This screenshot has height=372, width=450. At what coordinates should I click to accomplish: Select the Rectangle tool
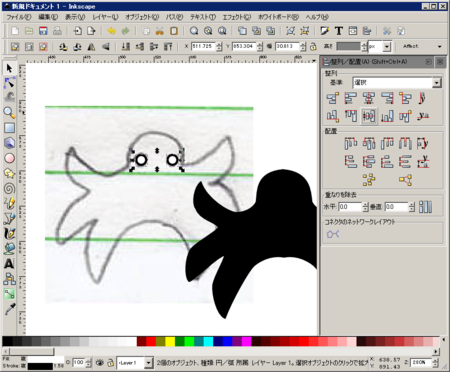(x=9, y=128)
